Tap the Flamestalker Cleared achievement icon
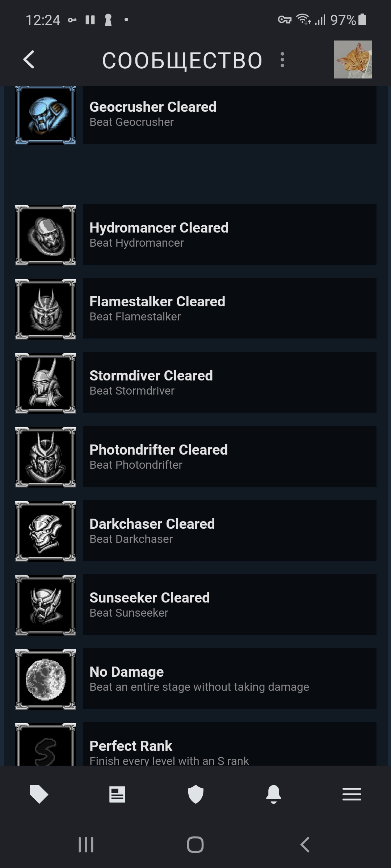The height and width of the screenshot is (868, 391). point(46,309)
